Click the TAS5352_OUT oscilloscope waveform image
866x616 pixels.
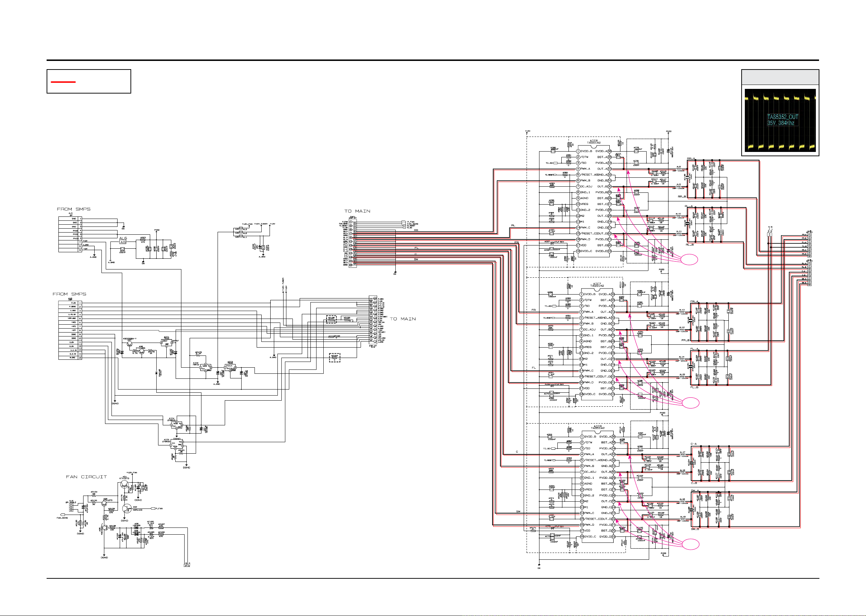tap(780, 120)
